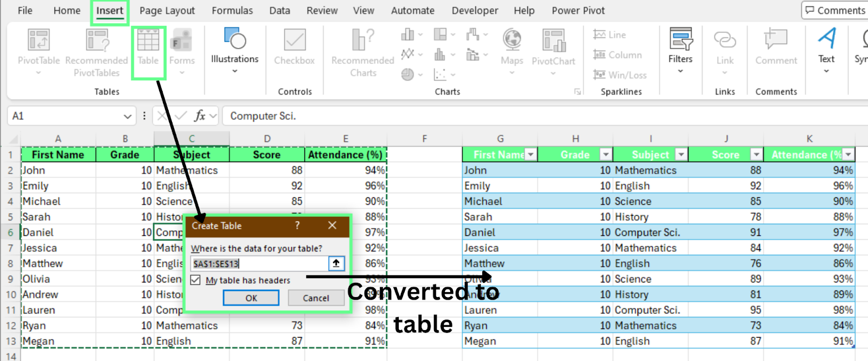The width and height of the screenshot is (868, 361).
Task: Open the File tab
Action: [25, 10]
